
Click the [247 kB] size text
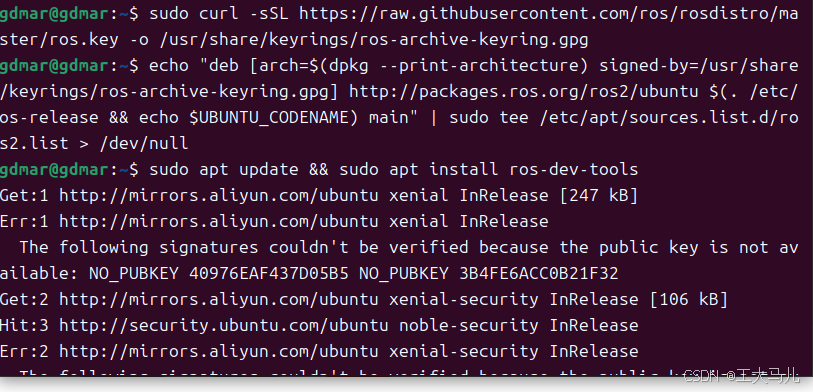click(598, 195)
